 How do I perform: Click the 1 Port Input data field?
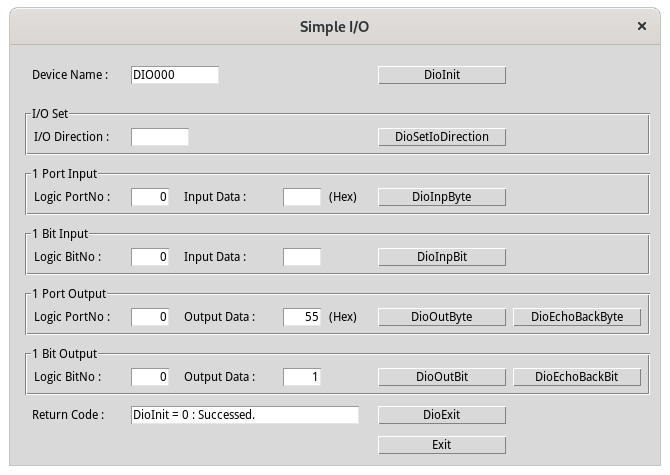point(301,197)
